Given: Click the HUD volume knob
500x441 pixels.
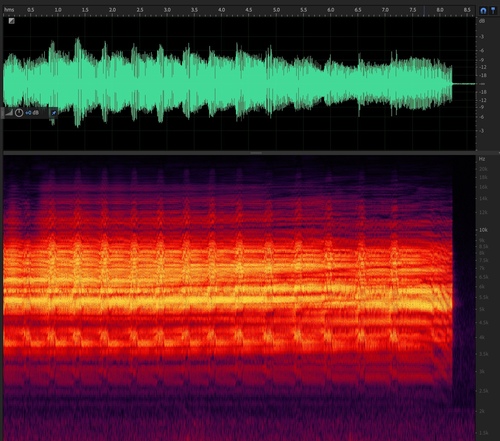Looking at the screenshot, I should click(x=19, y=113).
